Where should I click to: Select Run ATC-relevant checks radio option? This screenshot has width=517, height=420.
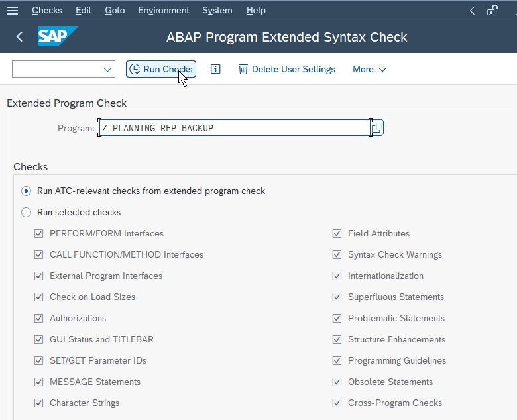pos(26,191)
